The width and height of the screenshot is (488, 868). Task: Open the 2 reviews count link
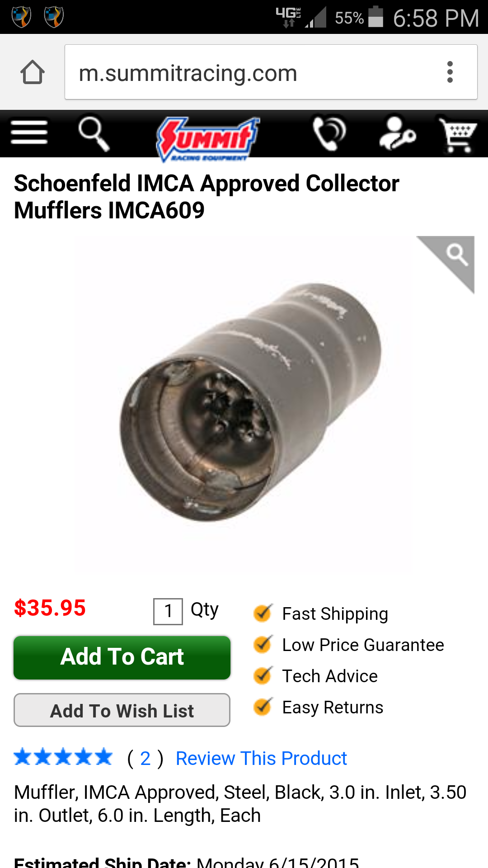(x=145, y=758)
